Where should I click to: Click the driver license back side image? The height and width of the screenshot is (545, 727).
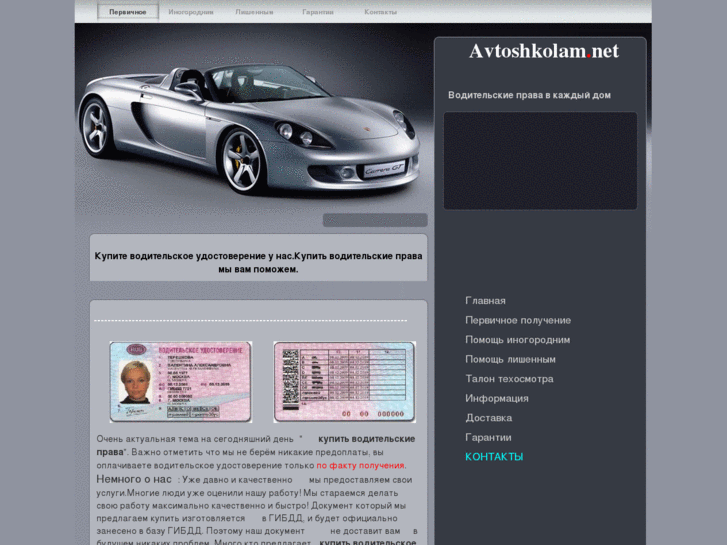tap(344, 382)
